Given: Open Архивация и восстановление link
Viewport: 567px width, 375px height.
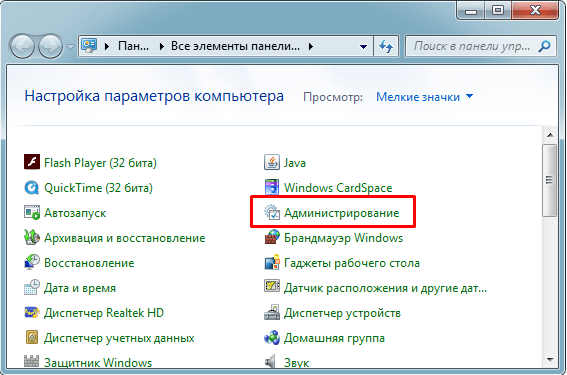Looking at the screenshot, I should point(124,238).
